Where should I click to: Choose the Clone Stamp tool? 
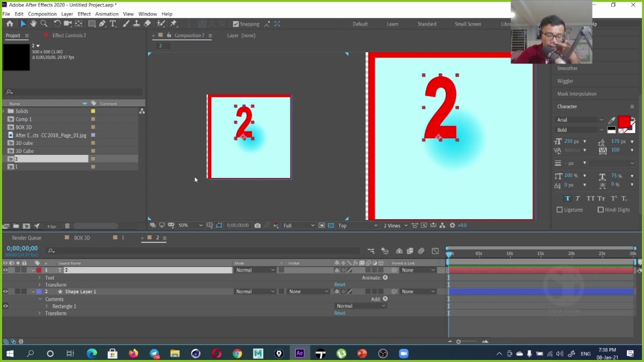click(136, 24)
